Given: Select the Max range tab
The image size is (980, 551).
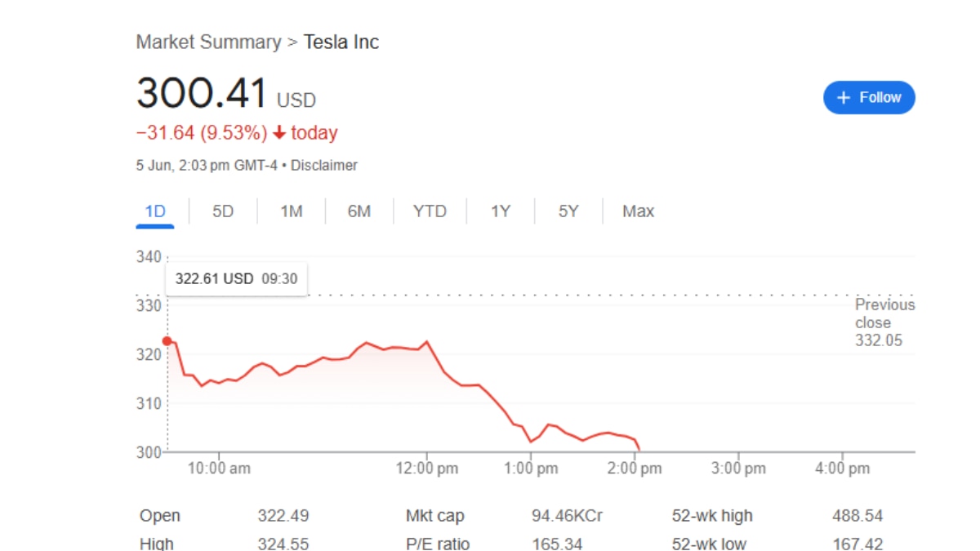Looking at the screenshot, I should (x=638, y=211).
